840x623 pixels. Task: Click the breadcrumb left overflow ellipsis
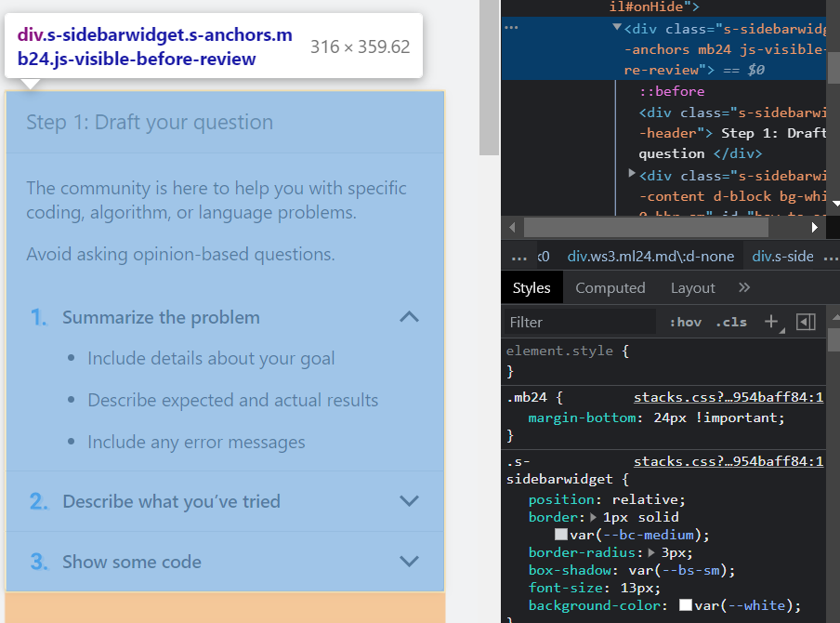519,258
